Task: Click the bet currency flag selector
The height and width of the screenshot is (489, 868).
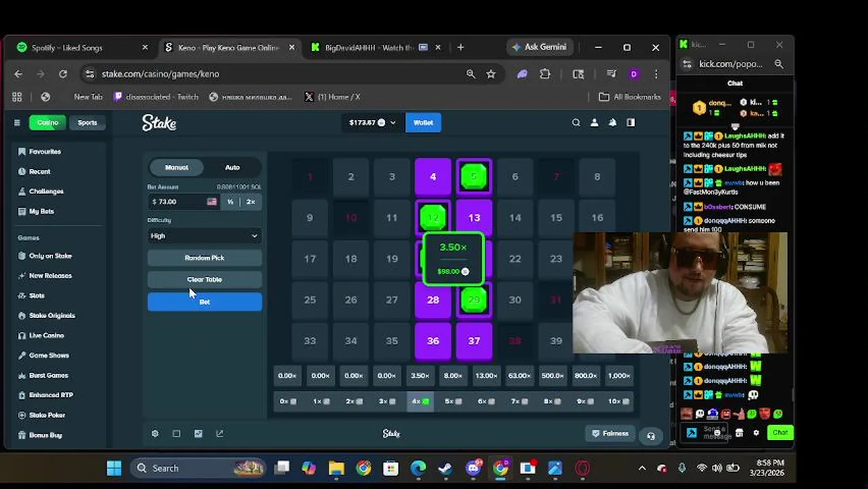Action: click(x=212, y=202)
